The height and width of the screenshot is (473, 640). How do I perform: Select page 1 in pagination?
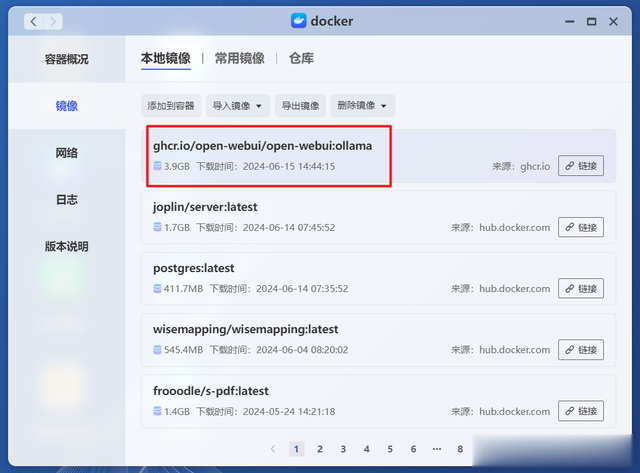296,449
